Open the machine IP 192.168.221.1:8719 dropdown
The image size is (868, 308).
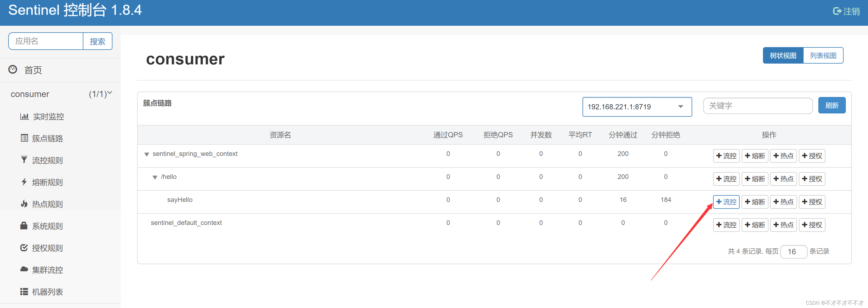click(x=637, y=107)
